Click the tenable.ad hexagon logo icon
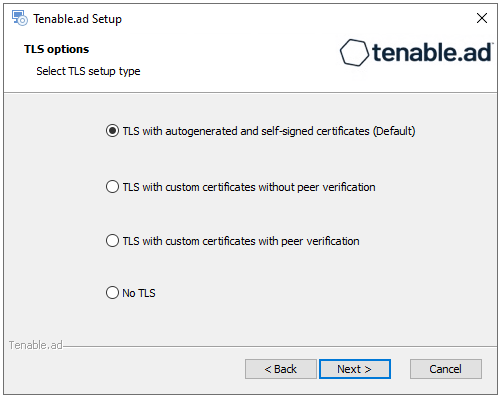The image size is (501, 397). click(354, 53)
